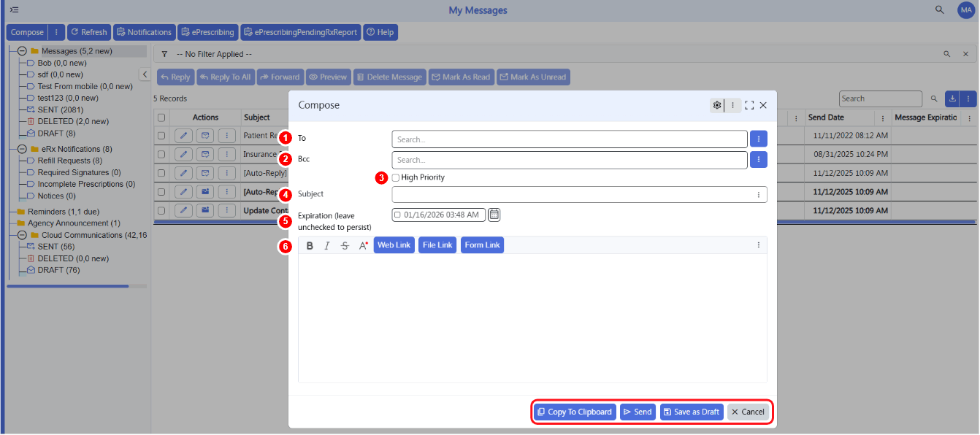
Task: Enable the High Priority checkbox
Action: pyautogui.click(x=396, y=177)
